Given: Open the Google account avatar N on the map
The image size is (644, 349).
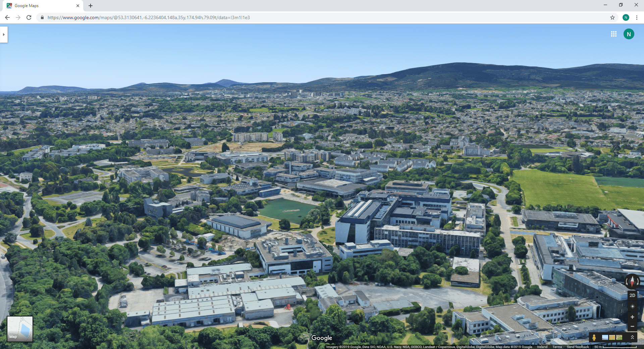Looking at the screenshot, I should [x=629, y=34].
